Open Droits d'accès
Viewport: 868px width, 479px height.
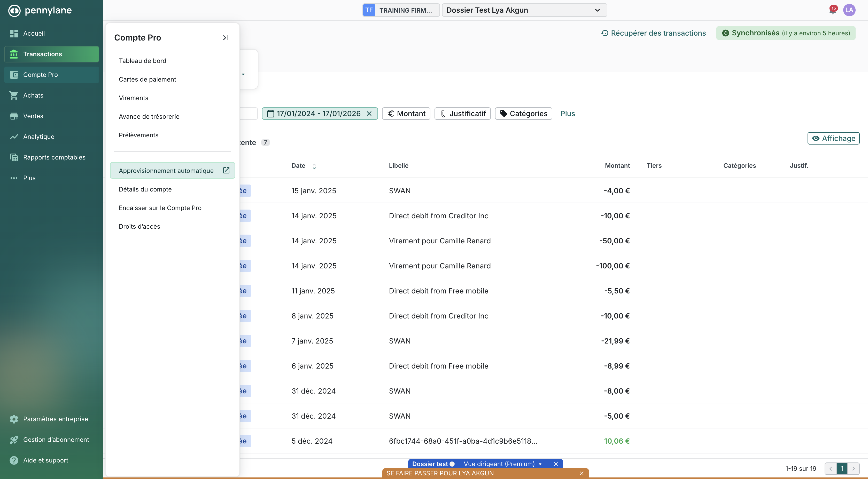(173, 227)
